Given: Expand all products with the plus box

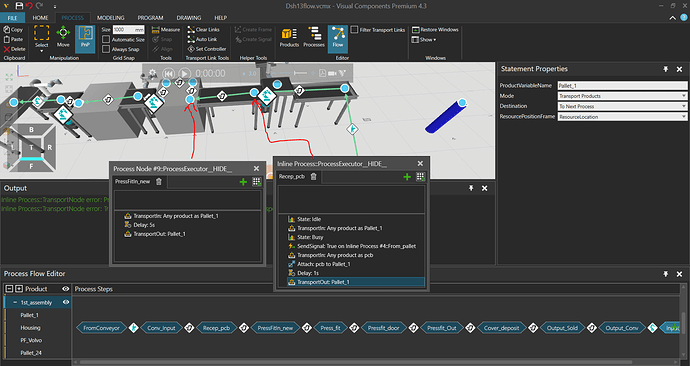Looking at the screenshot, I should pyautogui.click(x=19, y=289).
